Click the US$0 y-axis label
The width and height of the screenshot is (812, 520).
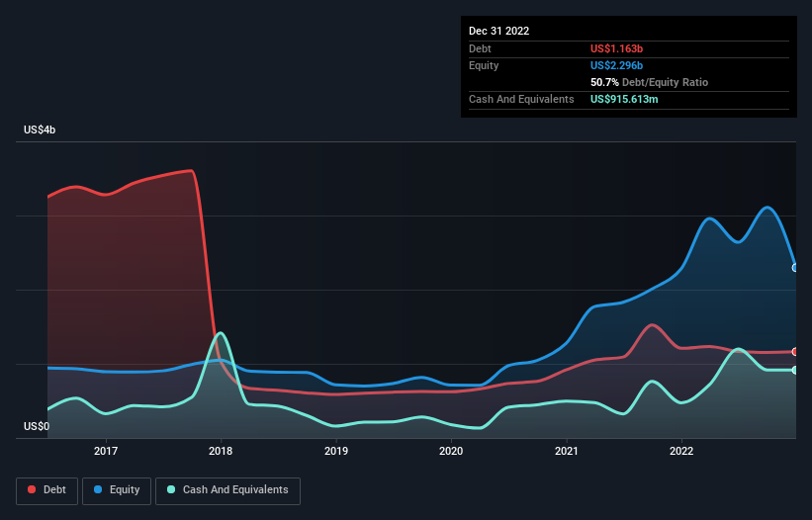pos(37,426)
